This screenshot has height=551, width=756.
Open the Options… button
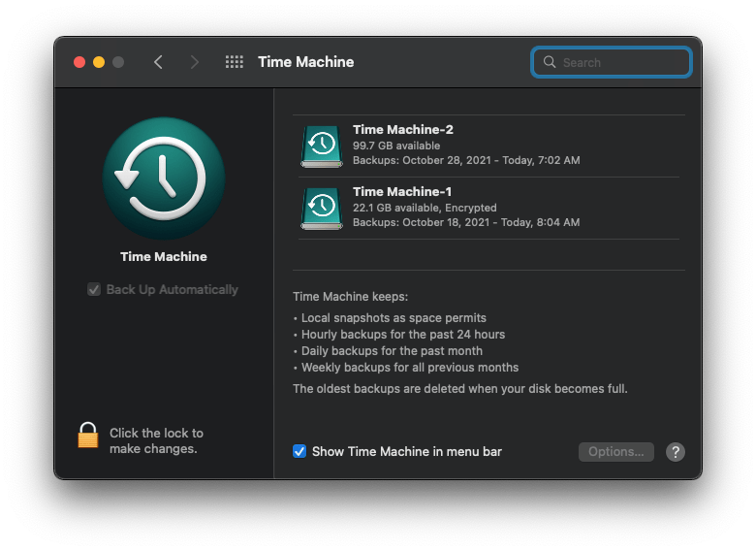click(615, 452)
